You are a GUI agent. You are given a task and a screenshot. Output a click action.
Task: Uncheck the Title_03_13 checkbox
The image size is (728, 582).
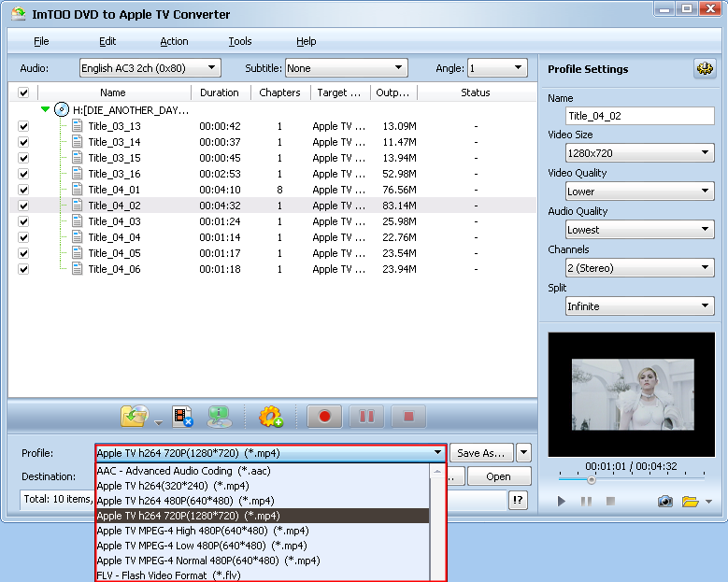click(x=23, y=126)
